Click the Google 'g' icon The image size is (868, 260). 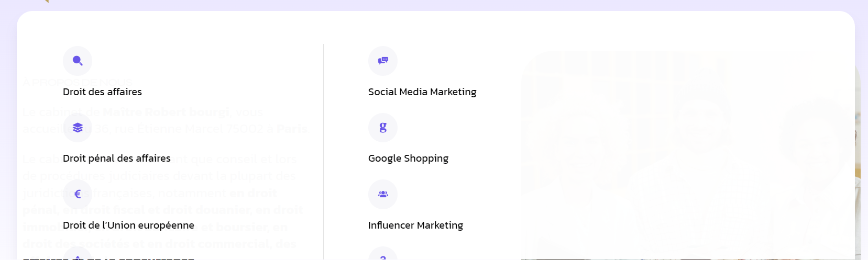click(383, 128)
